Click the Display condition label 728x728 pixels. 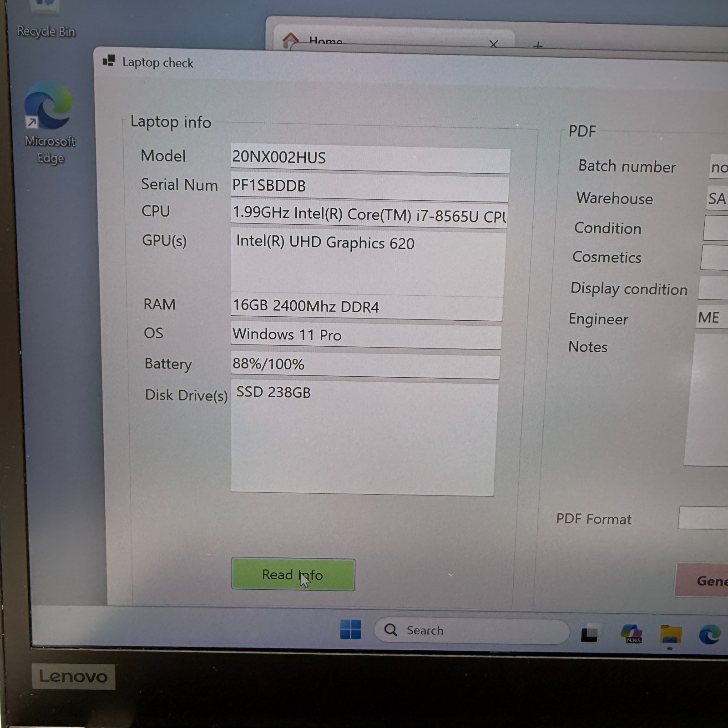tap(629, 289)
